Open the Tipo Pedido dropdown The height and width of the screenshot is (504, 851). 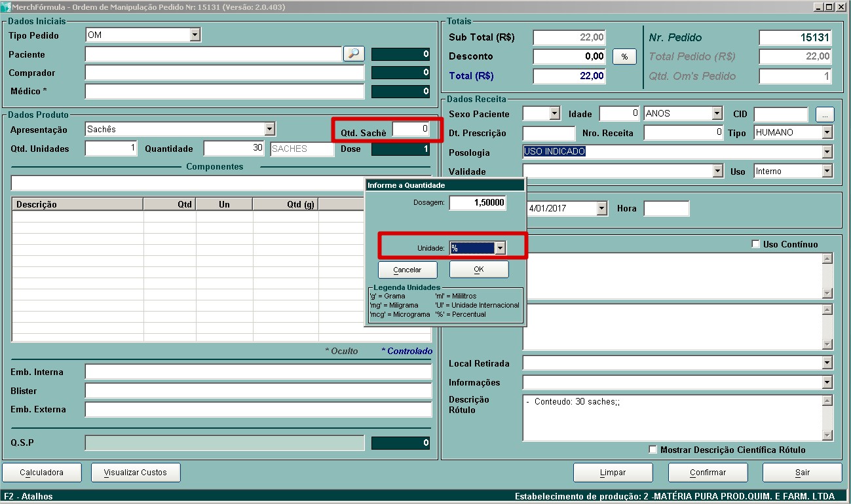pos(195,35)
